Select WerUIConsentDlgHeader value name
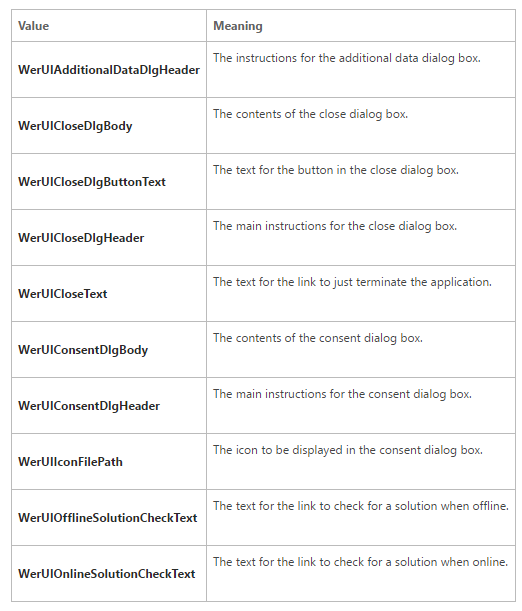 coord(89,406)
